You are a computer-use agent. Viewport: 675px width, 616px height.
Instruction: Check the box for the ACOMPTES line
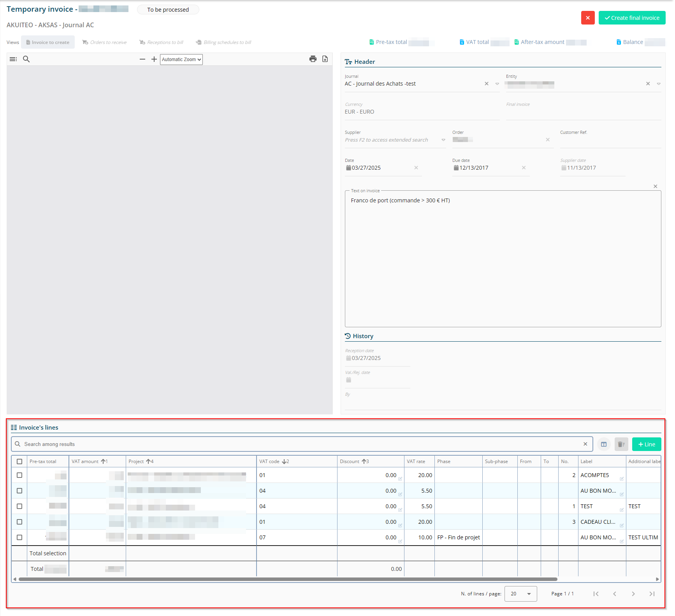tap(19, 475)
